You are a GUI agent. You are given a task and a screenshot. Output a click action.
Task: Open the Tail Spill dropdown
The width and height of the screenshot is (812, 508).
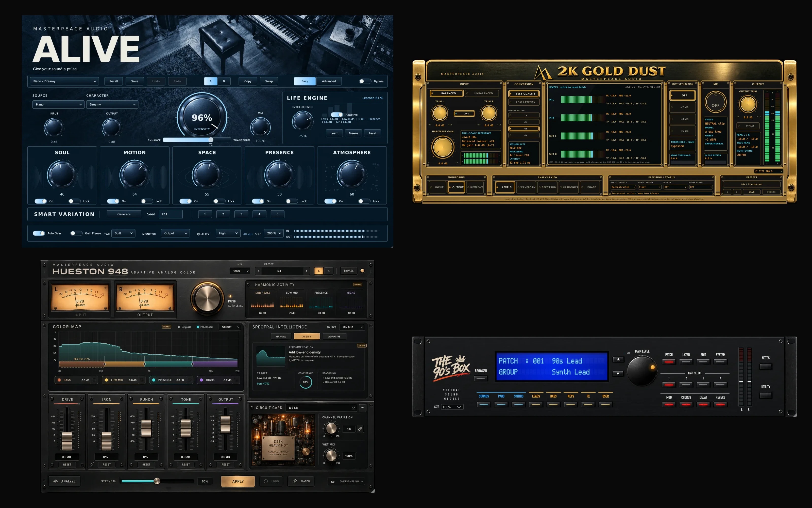point(124,233)
